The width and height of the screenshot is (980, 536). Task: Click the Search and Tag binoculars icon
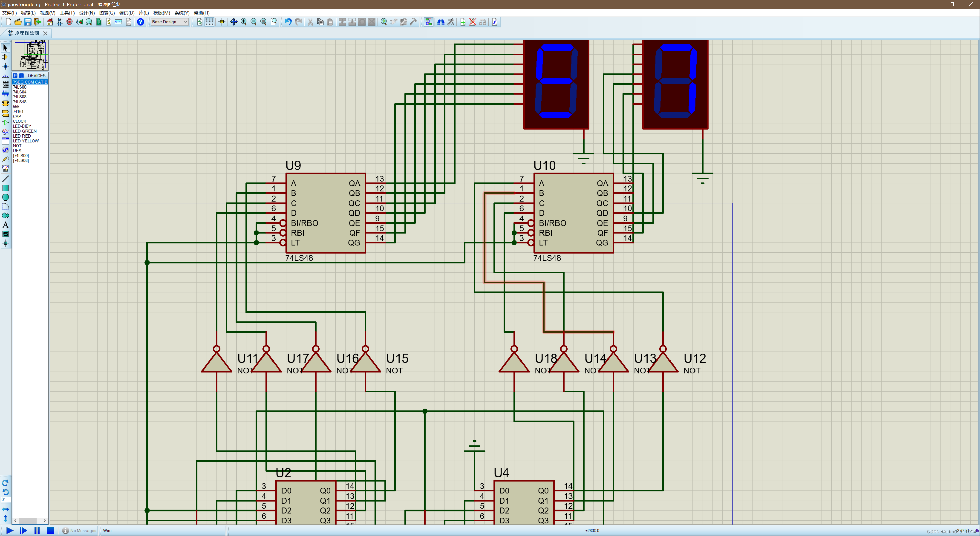[x=441, y=22]
